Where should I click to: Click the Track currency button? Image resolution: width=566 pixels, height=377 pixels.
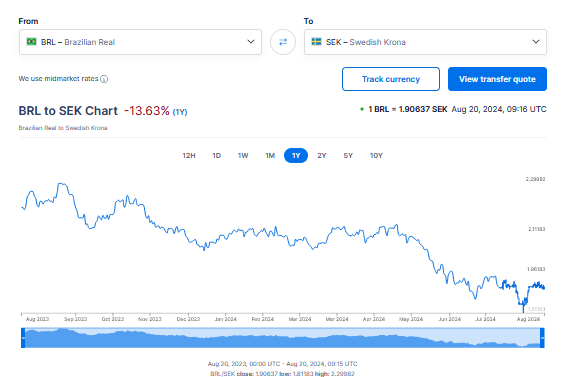click(x=391, y=79)
